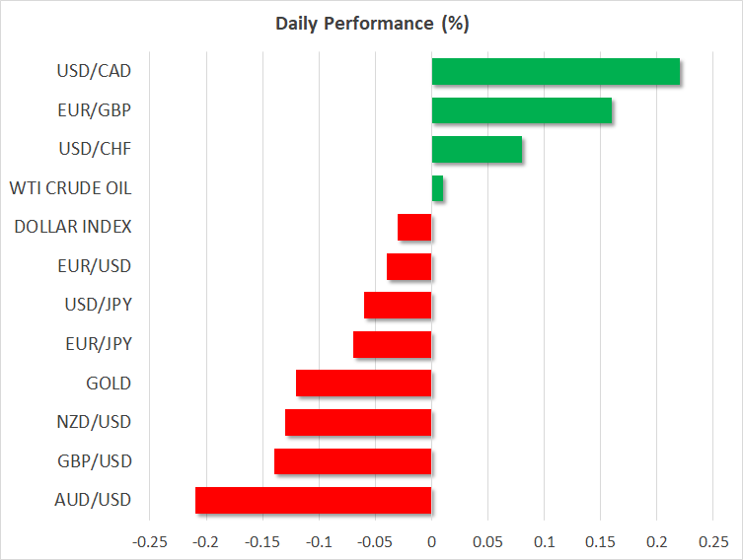Click the -0.25 x-axis tick label

click(149, 541)
